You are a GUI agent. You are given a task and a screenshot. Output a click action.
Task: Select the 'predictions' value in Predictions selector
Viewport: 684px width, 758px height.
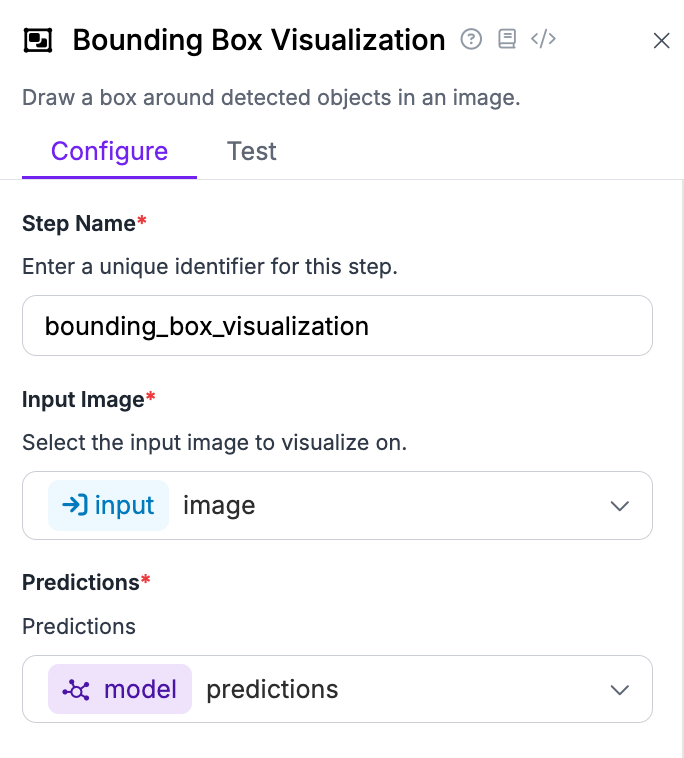(x=272, y=690)
